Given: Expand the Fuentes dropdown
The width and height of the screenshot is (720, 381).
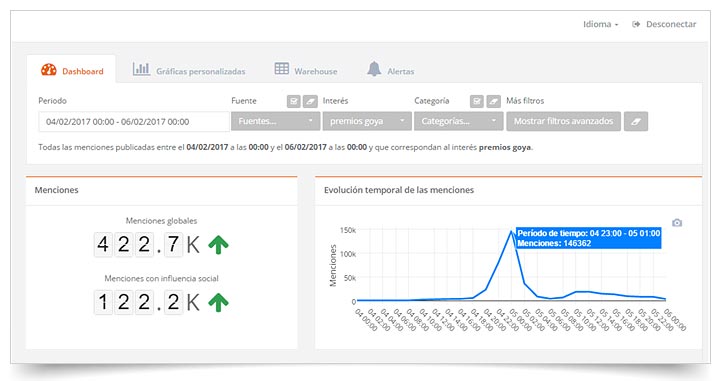Looking at the screenshot, I should tap(276, 121).
